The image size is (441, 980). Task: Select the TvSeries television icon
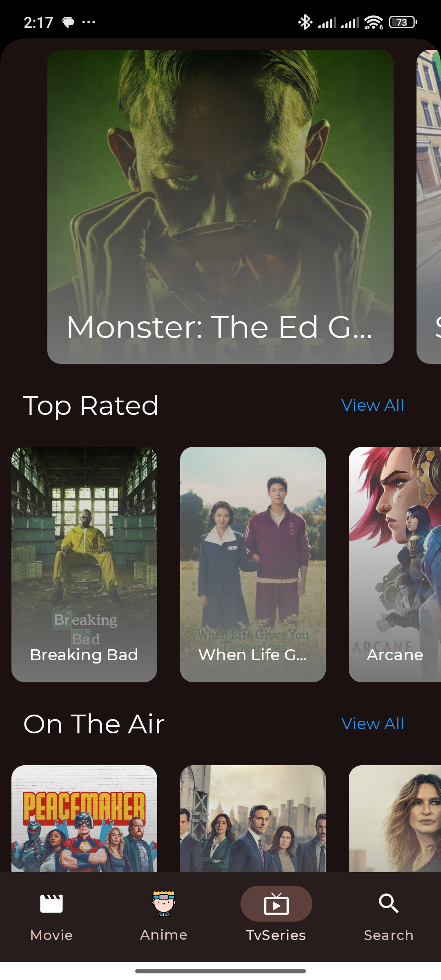click(x=276, y=904)
